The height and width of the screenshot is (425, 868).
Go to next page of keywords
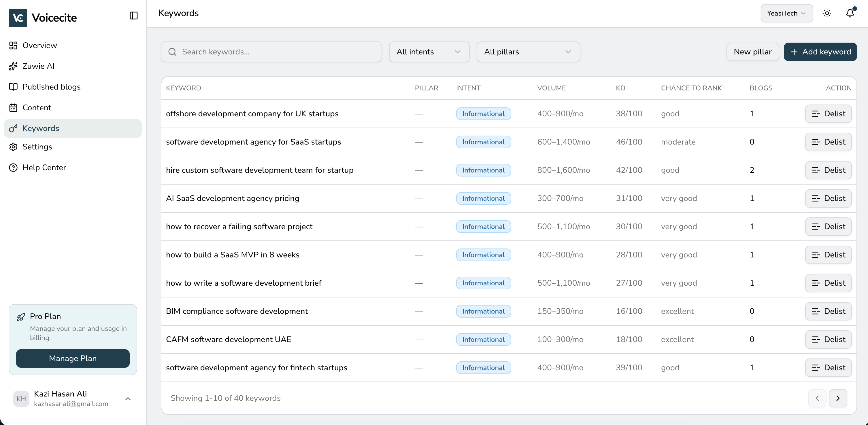[838, 399]
